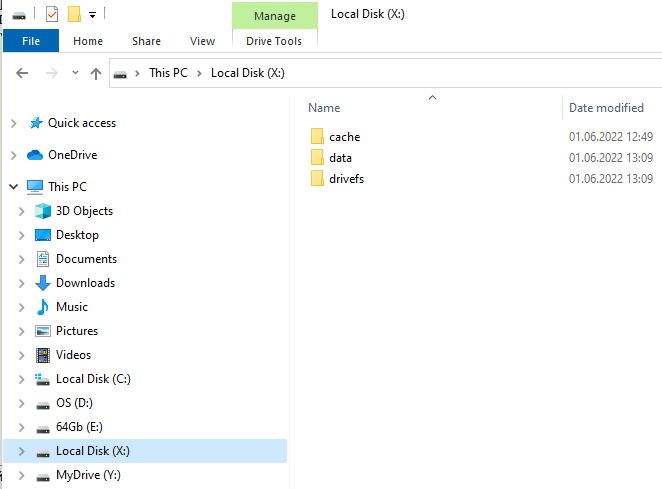Click the drive icon in the title bar
The height and width of the screenshot is (489, 662).
click(19, 16)
